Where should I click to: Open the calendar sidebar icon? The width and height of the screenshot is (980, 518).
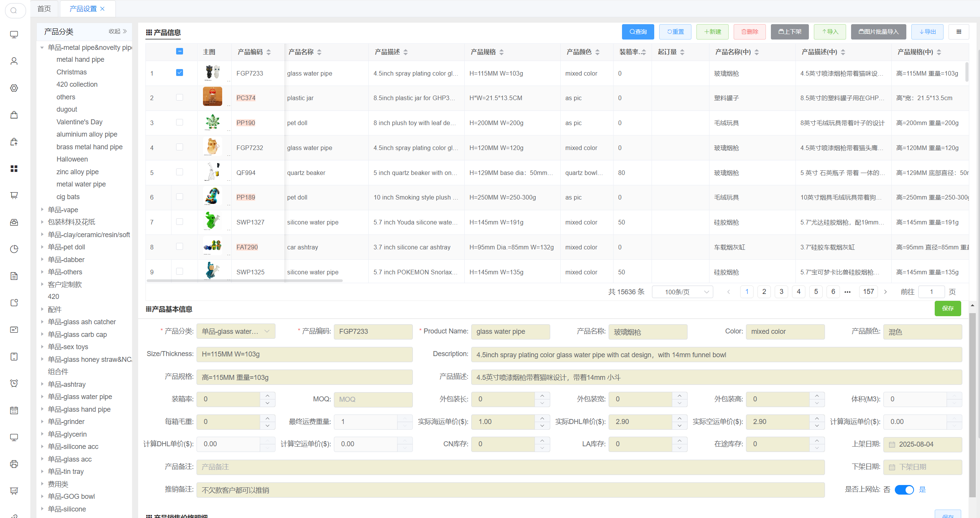pos(14,410)
